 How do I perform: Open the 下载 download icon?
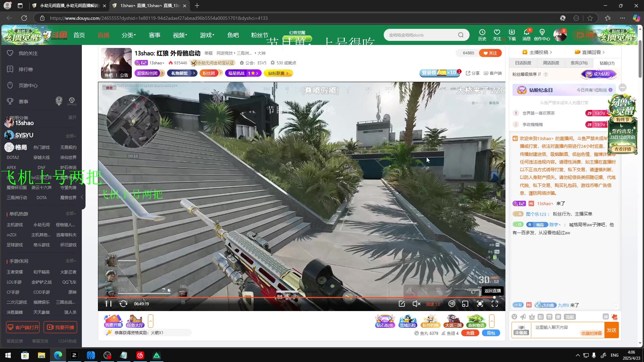point(512,35)
